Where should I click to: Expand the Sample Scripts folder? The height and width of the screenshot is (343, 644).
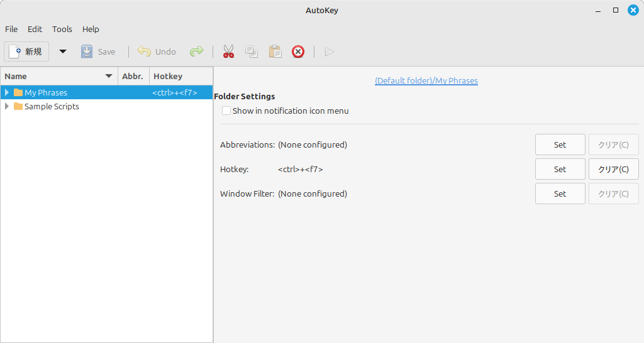click(6, 106)
